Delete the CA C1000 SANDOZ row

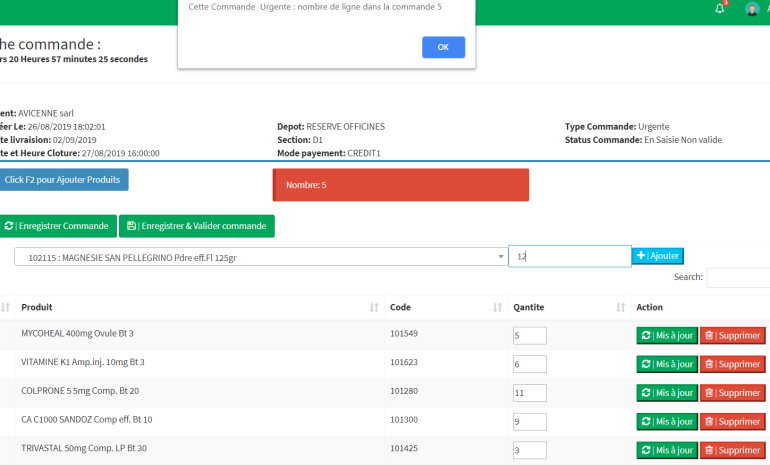(x=732, y=421)
